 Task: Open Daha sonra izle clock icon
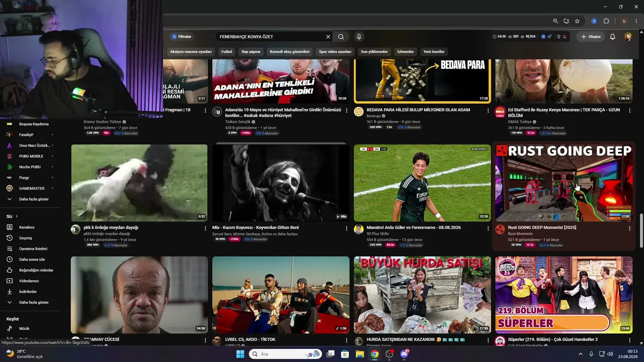click(x=9, y=259)
